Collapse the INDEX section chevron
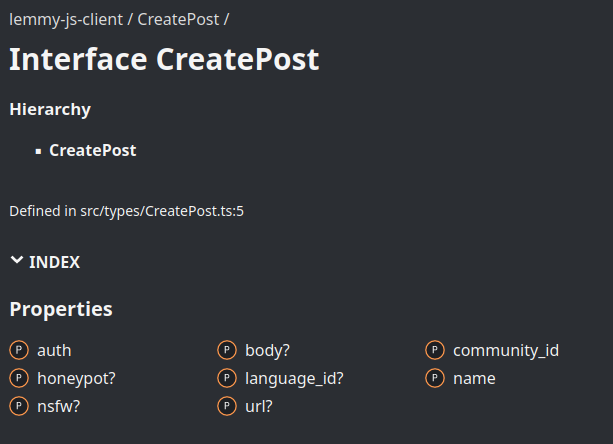The image size is (613, 444). (17, 260)
